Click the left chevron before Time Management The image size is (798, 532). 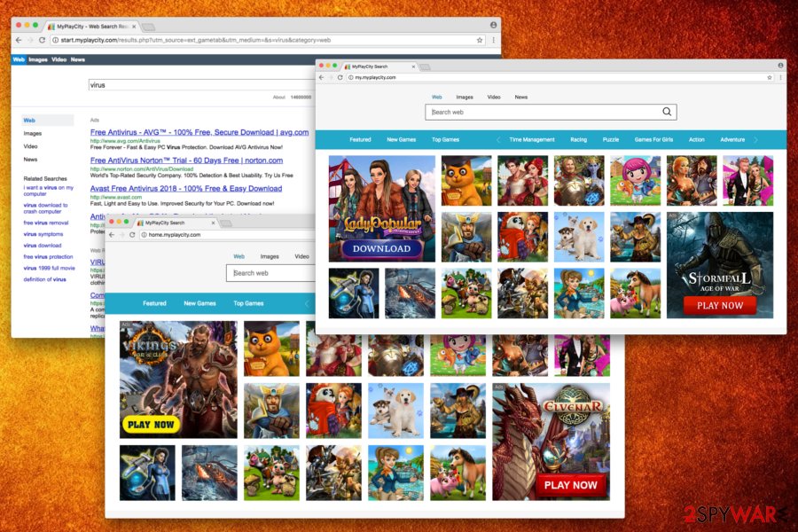point(497,140)
